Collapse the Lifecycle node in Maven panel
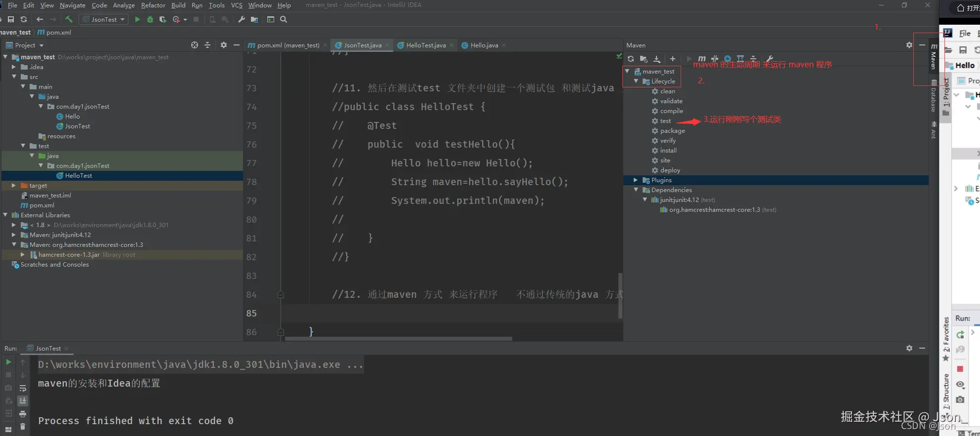Screen dimensions: 980x436 click(x=636, y=81)
